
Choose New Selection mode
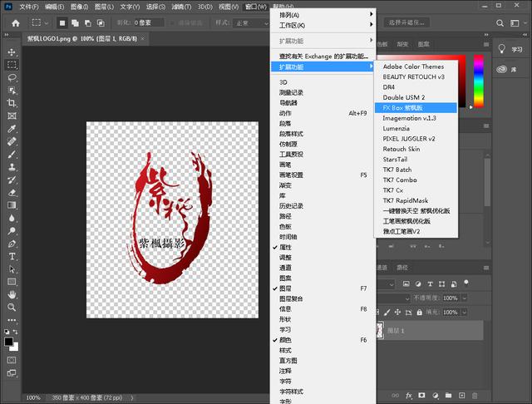62,23
